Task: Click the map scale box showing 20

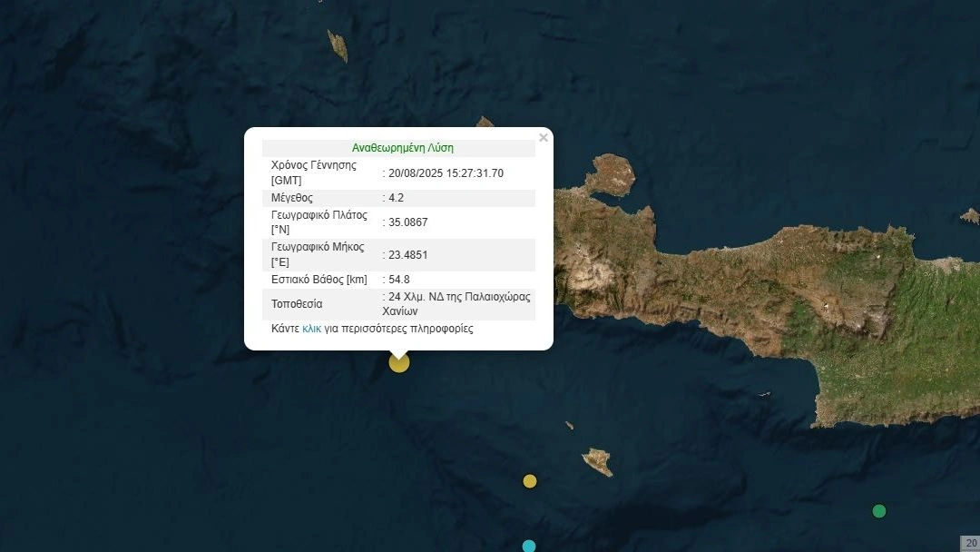Action: 970,543
